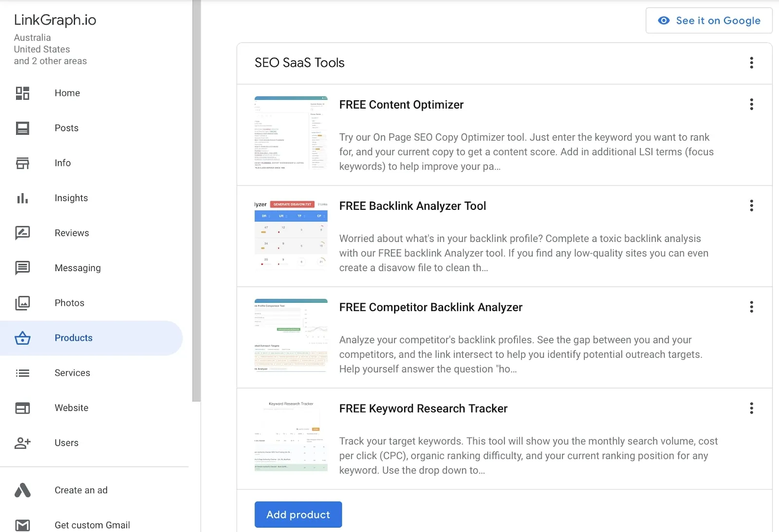The image size is (779, 532).
Task: Click the Insights bar chart icon
Action: [x=22, y=198]
